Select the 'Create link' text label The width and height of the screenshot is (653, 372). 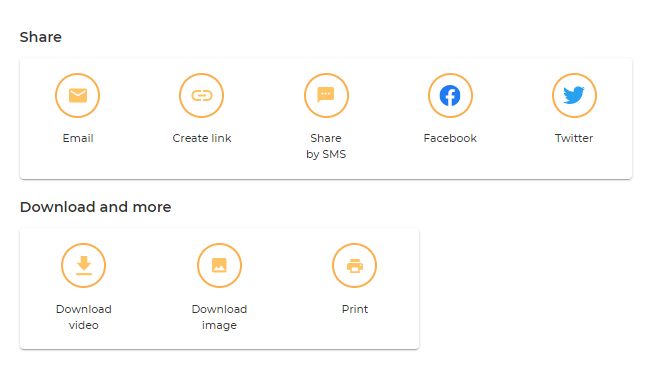point(202,138)
